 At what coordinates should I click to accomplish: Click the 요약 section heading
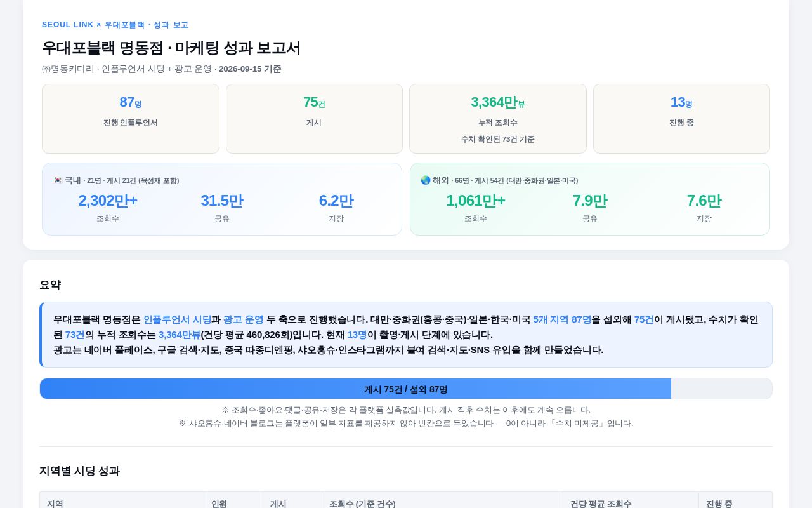point(50,285)
